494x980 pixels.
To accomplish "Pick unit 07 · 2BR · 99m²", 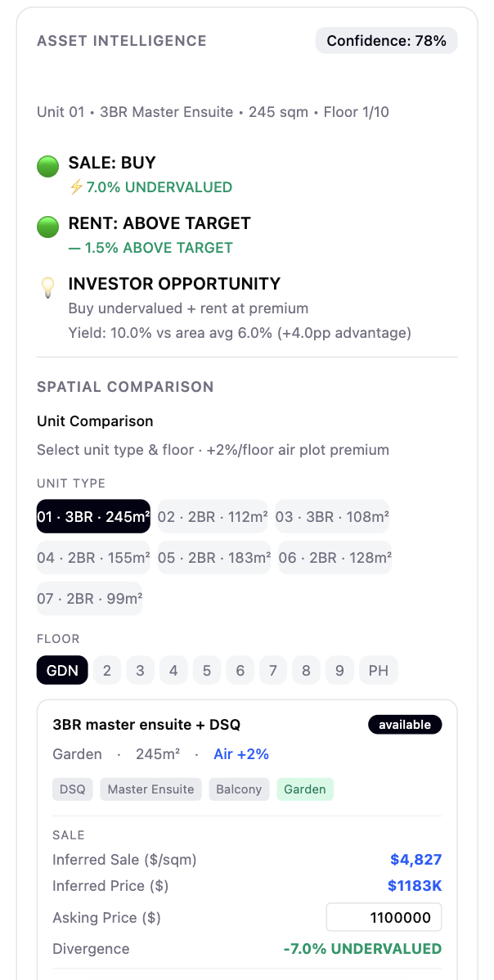I will 89,598.
